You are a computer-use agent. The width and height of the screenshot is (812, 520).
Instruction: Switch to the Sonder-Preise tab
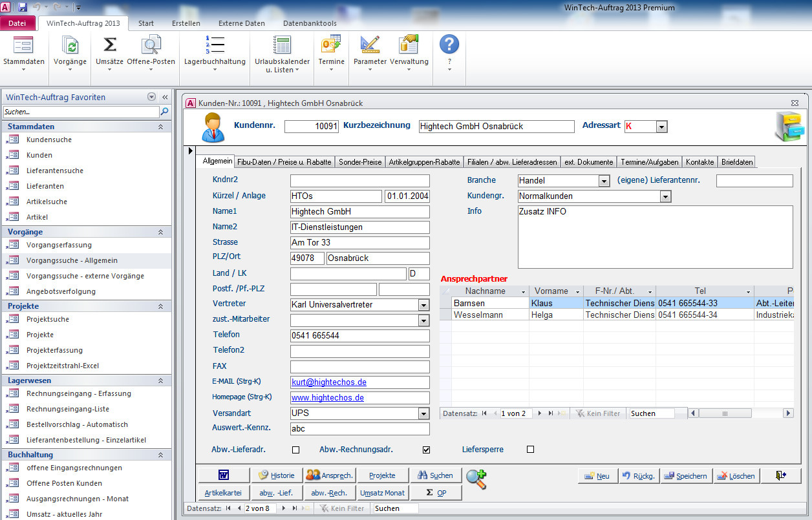(360, 162)
